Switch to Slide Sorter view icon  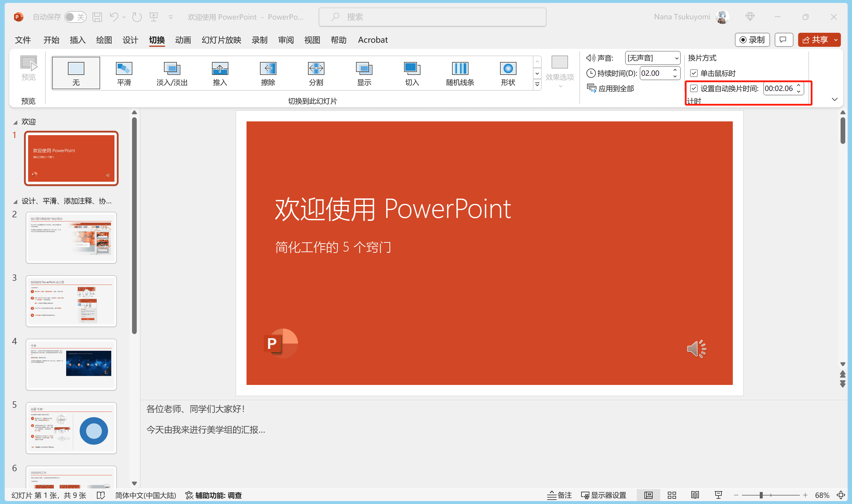coord(672,495)
